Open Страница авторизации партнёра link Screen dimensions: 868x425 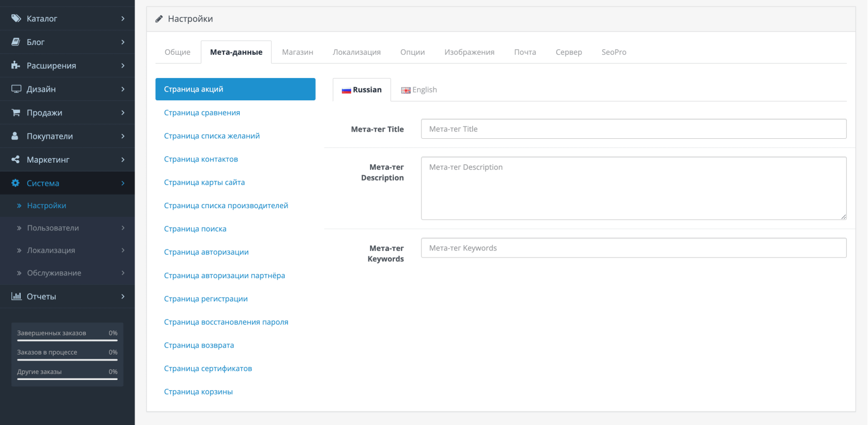(x=224, y=275)
